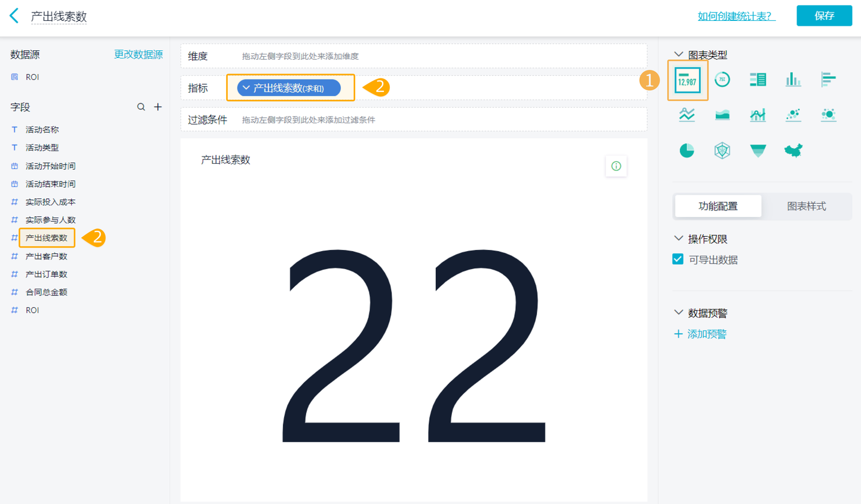Select the scatter chart type
Viewport: 861px width, 504px height.
pyautogui.click(x=793, y=115)
